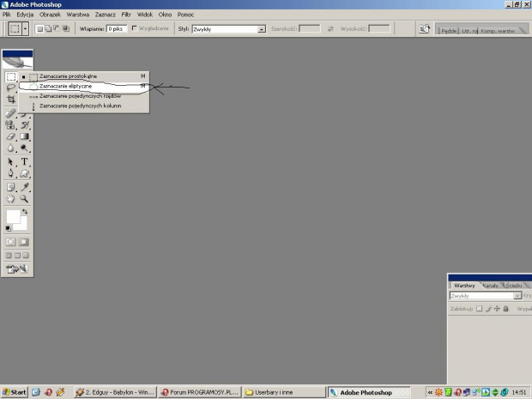Image resolution: width=532 pixels, height=399 pixels.
Task: Switch to the Ścieżki tab
Action: pyautogui.click(x=514, y=286)
